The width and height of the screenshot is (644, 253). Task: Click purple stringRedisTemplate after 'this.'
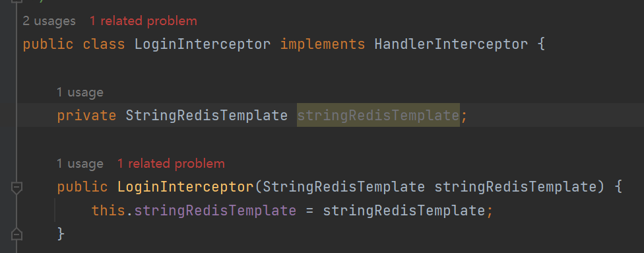(215, 211)
